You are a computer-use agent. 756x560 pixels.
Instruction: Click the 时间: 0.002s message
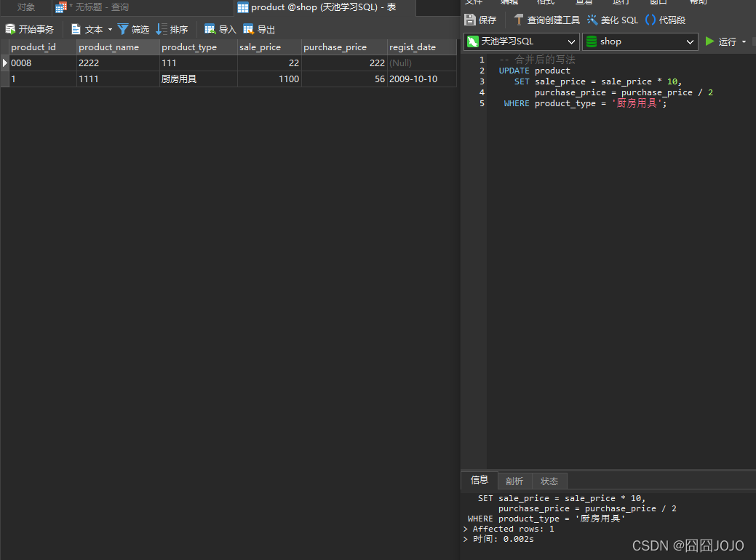498,539
